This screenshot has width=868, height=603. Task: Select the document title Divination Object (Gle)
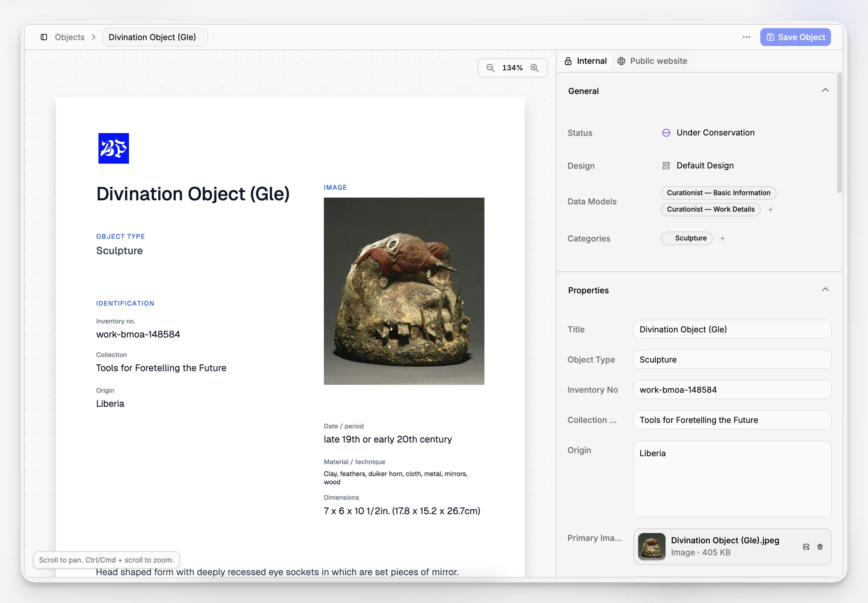pyautogui.click(x=193, y=194)
